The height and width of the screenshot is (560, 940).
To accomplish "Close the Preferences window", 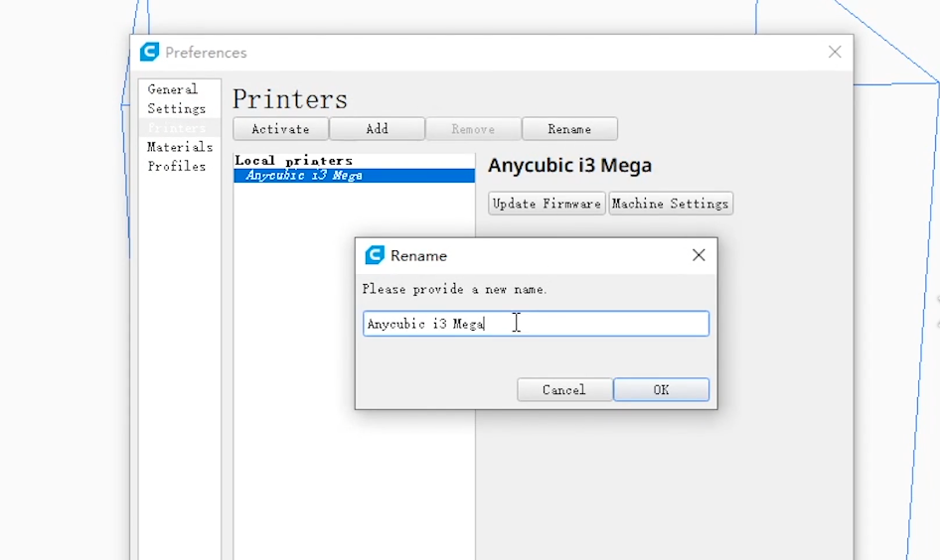I will point(835,52).
